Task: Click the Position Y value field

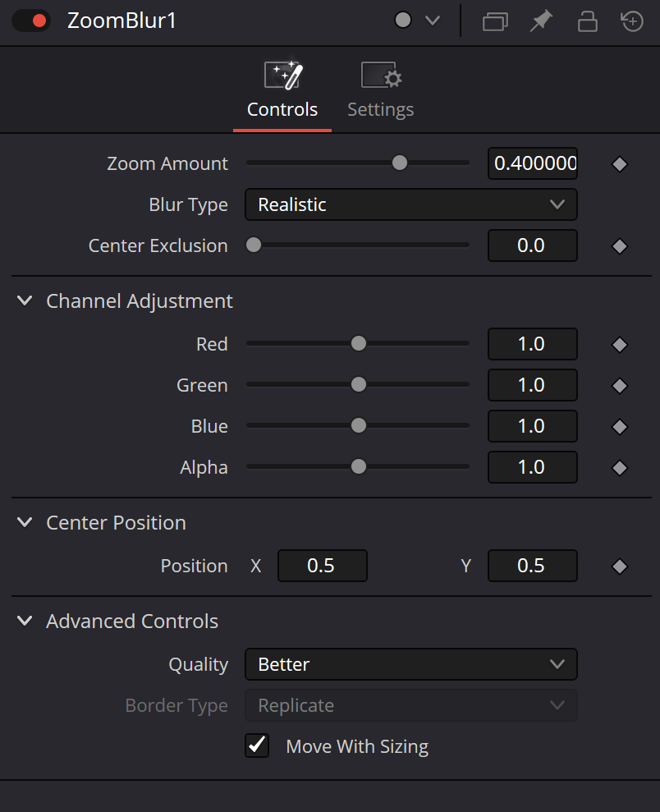Action: tap(533, 566)
